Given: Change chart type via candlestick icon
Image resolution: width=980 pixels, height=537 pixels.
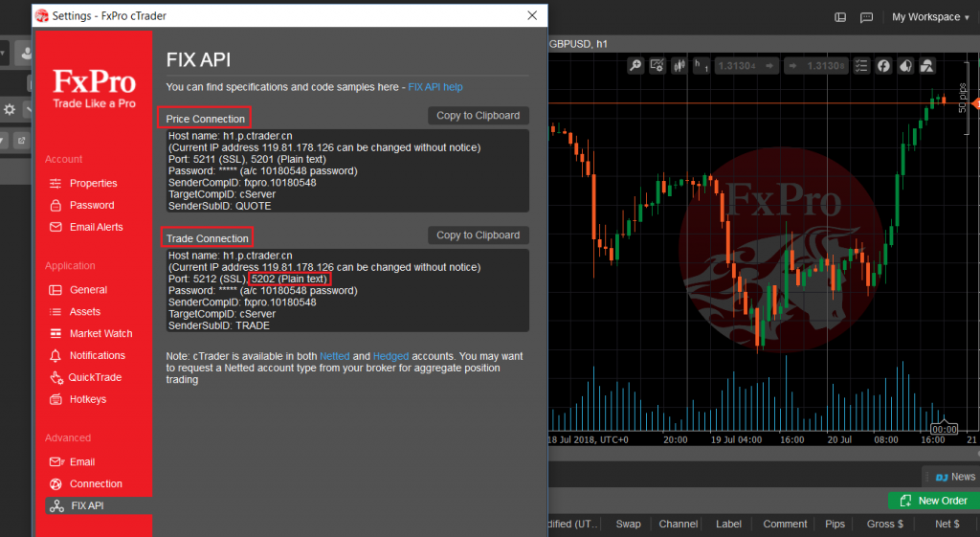Looking at the screenshot, I should point(679,66).
